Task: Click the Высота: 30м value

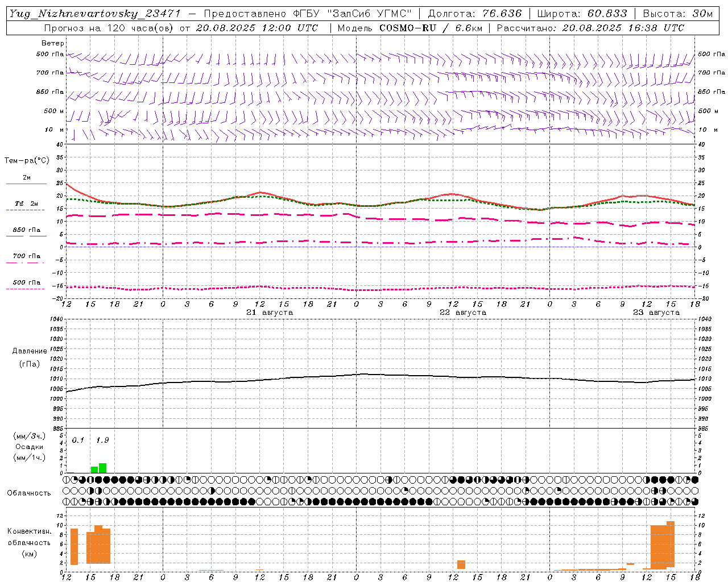Action: pos(677,14)
